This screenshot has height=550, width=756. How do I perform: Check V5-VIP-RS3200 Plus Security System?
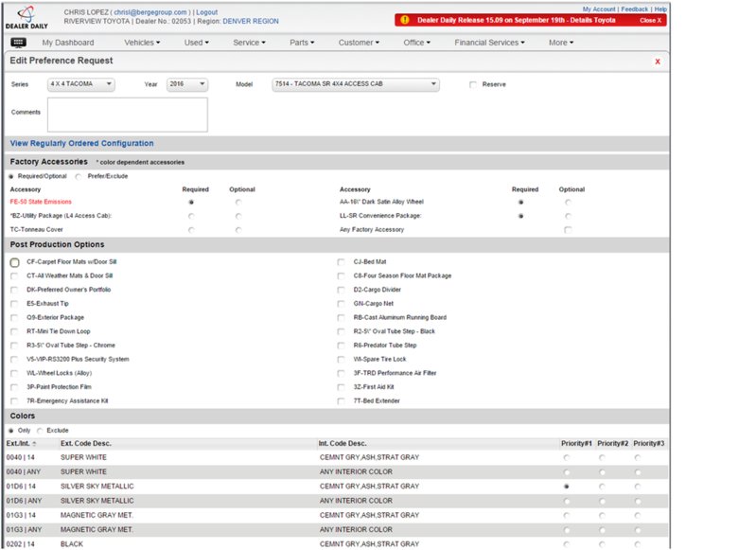(14, 360)
